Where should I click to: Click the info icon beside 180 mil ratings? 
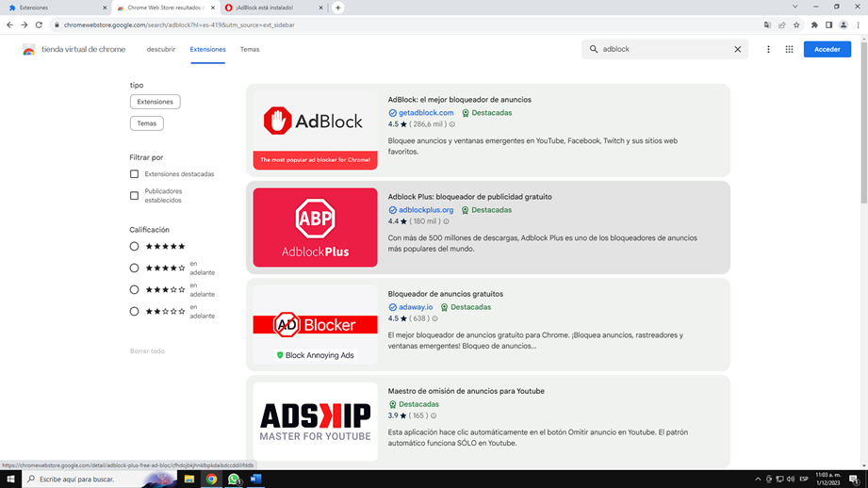446,221
